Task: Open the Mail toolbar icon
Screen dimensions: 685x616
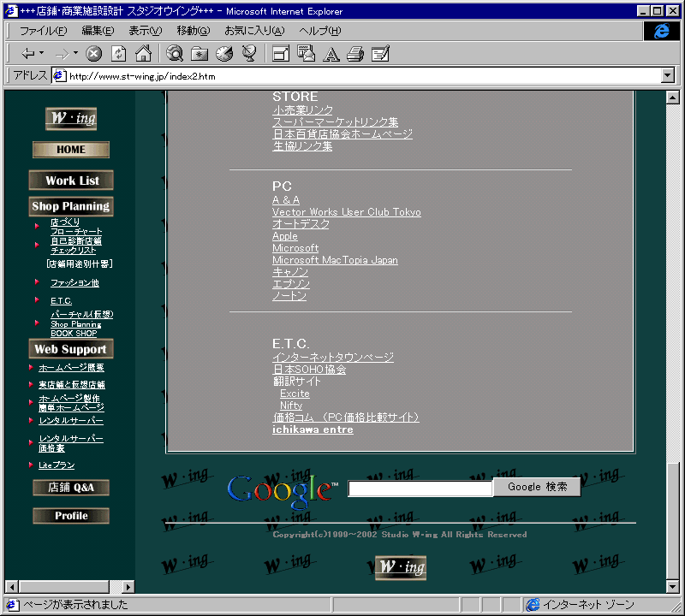Action: pos(306,54)
